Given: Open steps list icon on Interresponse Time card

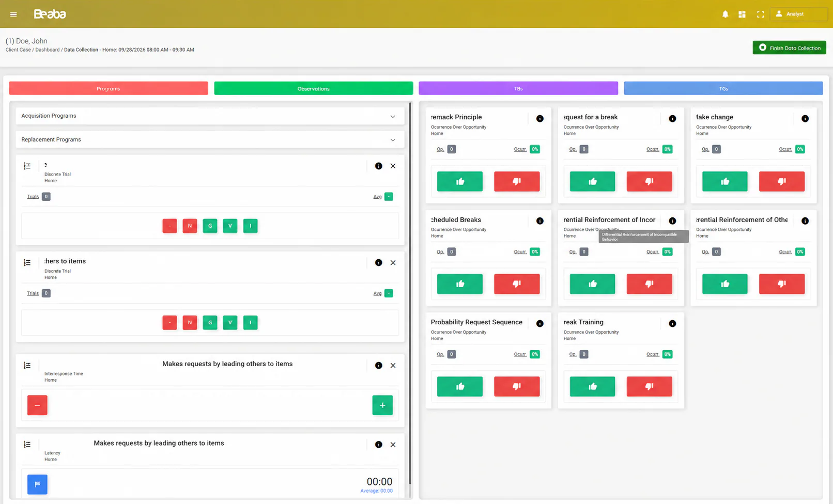Looking at the screenshot, I should 27,366.
